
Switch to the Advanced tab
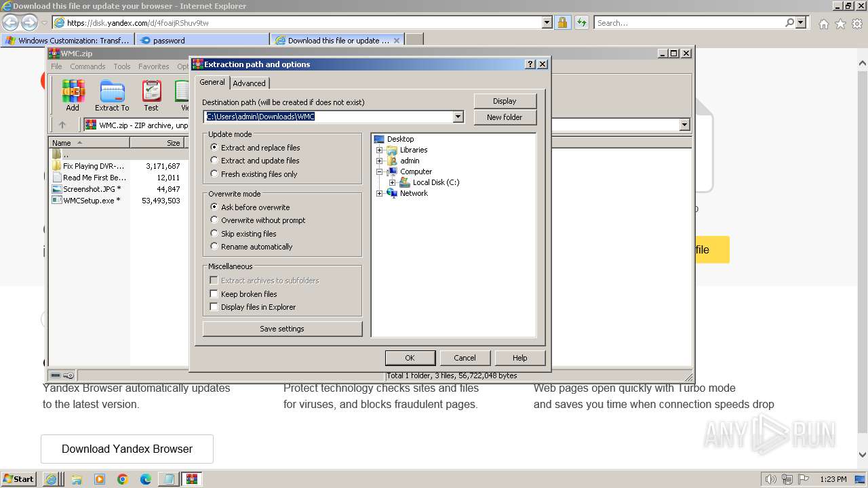point(250,83)
